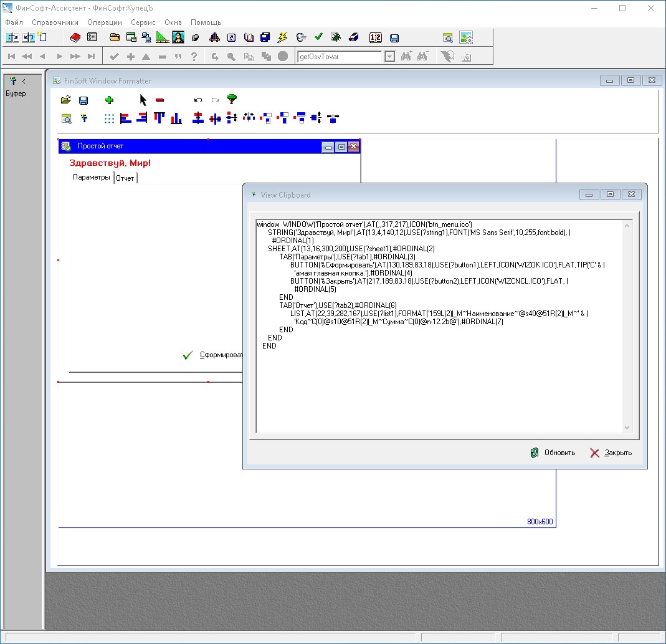Align selected controls to left edge
The width and height of the screenshot is (666, 644).
point(126,118)
